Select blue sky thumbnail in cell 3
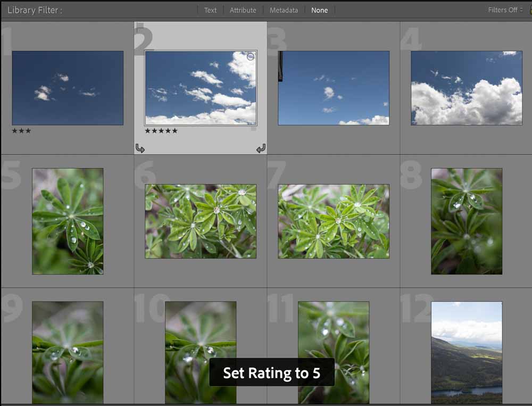This screenshot has height=406, width=532. point(334,88)
